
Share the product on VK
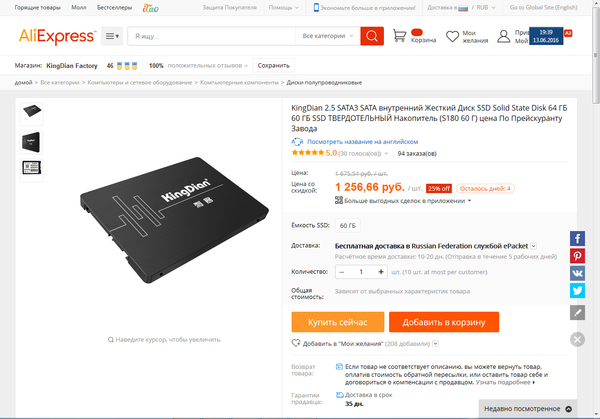(x=577, y=273)
